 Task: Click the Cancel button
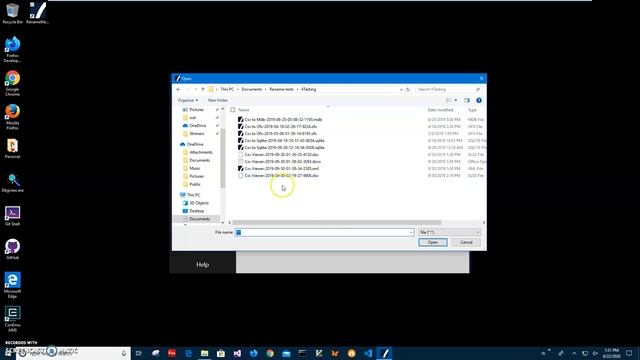coord(466,242)
